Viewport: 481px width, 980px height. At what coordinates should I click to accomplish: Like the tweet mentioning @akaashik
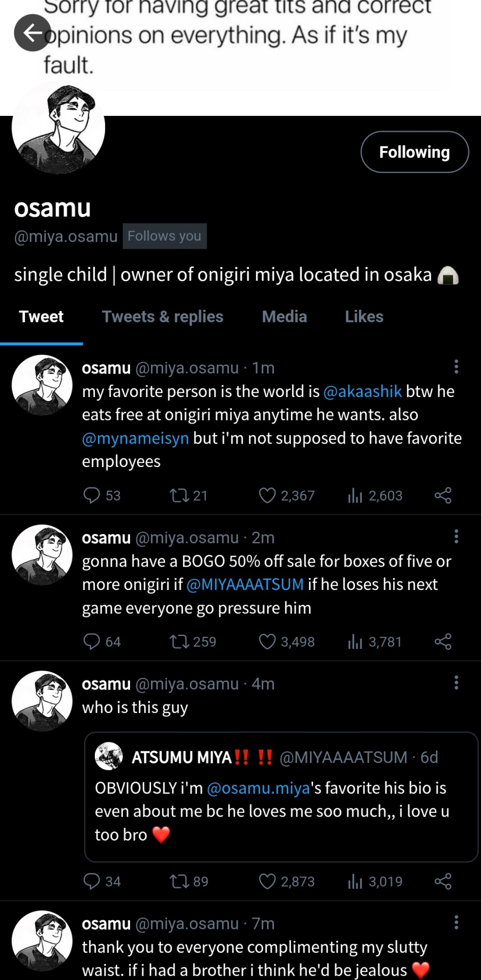[267, 495]
